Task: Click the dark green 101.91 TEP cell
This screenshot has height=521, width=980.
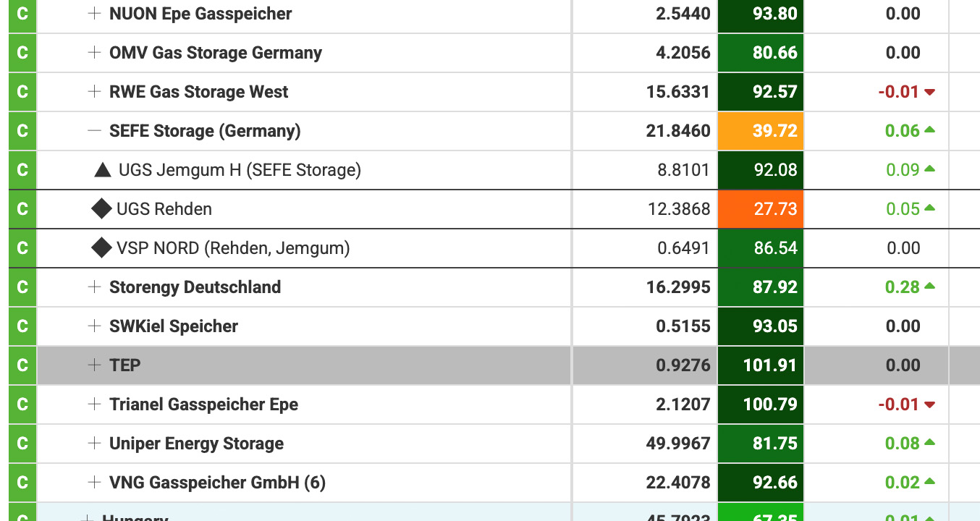Action: tap(761, 365)
